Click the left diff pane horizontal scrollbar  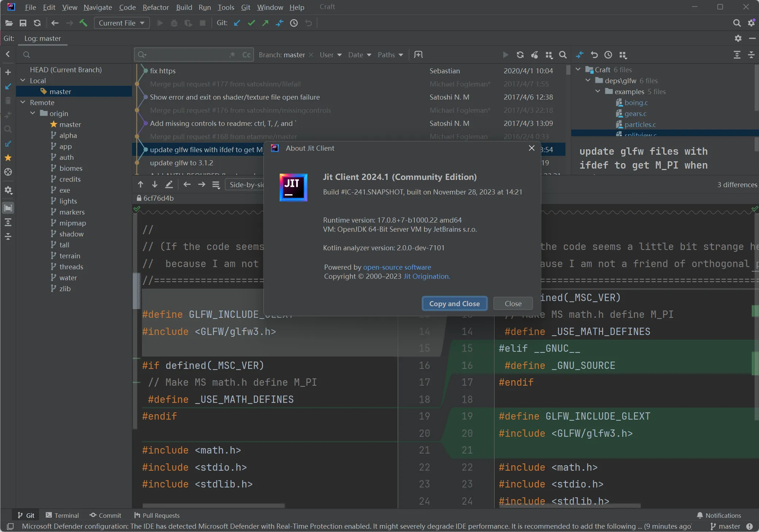click(x=214, y=506)
